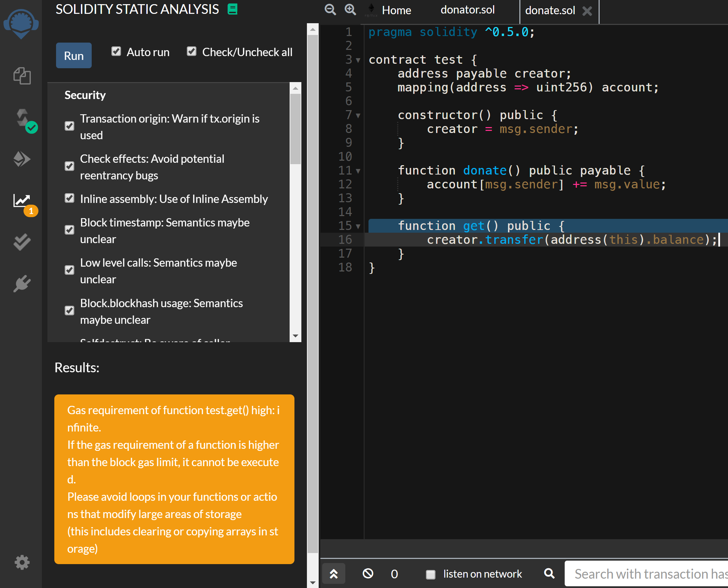Screen dimensions: 728x588
Task: Select the donate.sol tab
Action: tap(550, 10)
